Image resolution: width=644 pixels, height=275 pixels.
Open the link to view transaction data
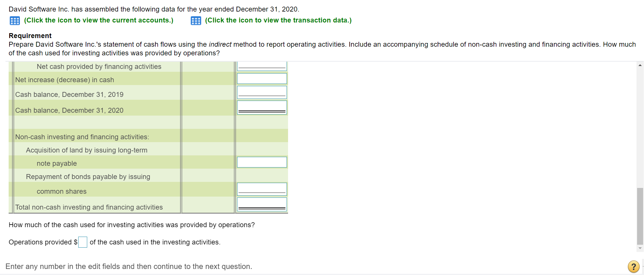pos(278,20)
